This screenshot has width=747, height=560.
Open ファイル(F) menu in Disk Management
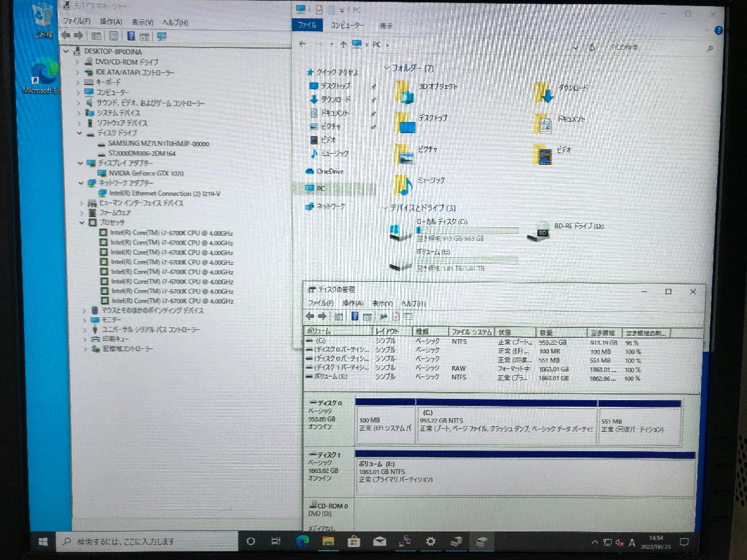point(321,303)
